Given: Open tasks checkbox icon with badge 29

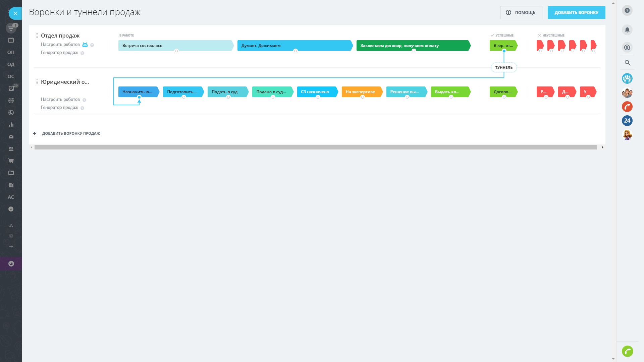Looking at the screenshot, I should [11, 88].
